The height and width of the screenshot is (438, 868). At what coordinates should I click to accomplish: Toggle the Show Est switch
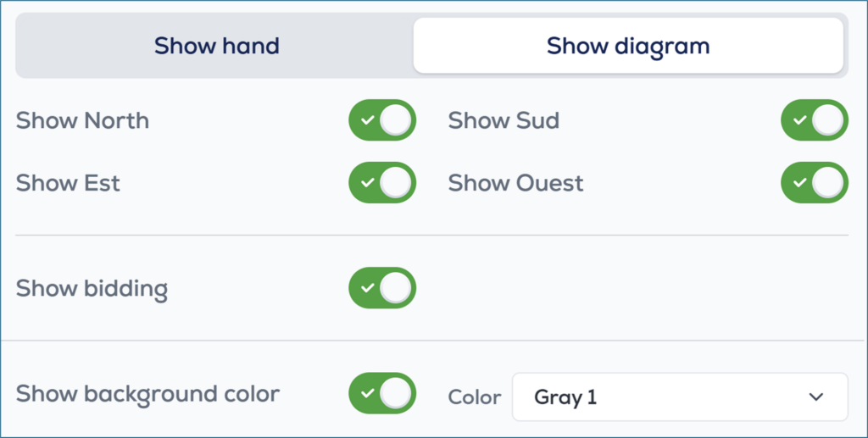(x=382, y=183)
